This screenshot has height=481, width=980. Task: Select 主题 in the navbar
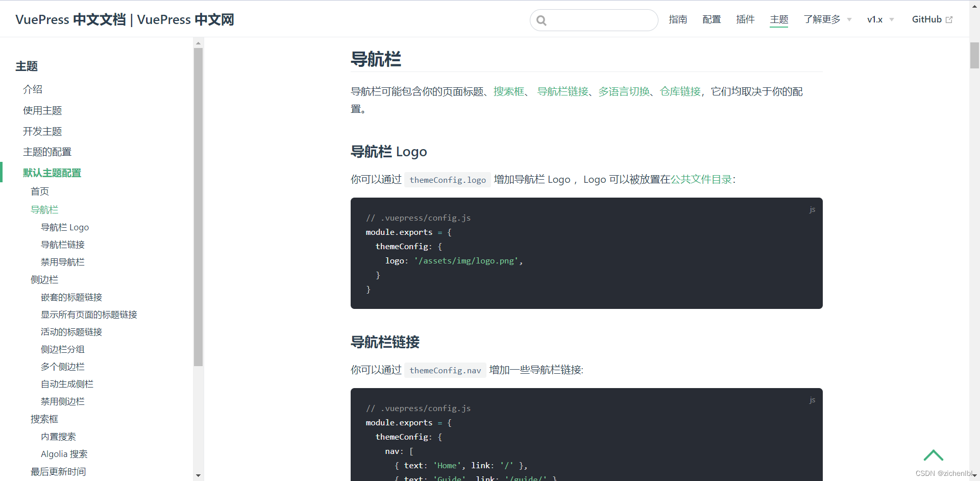779,19
